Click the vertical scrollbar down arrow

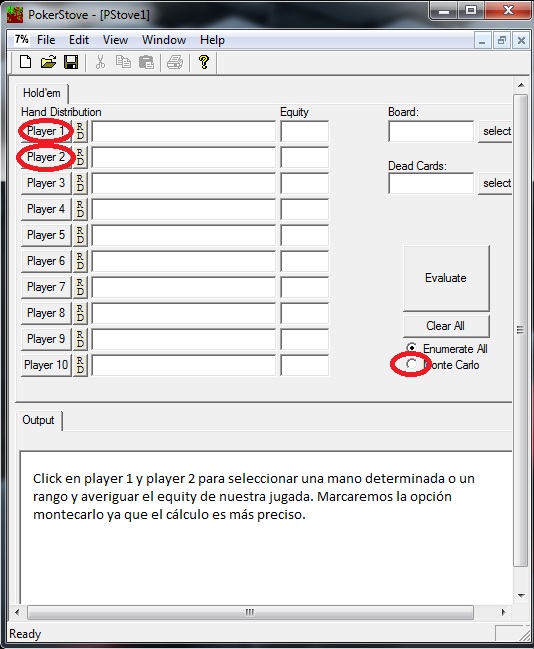click(x=521, y=596)
